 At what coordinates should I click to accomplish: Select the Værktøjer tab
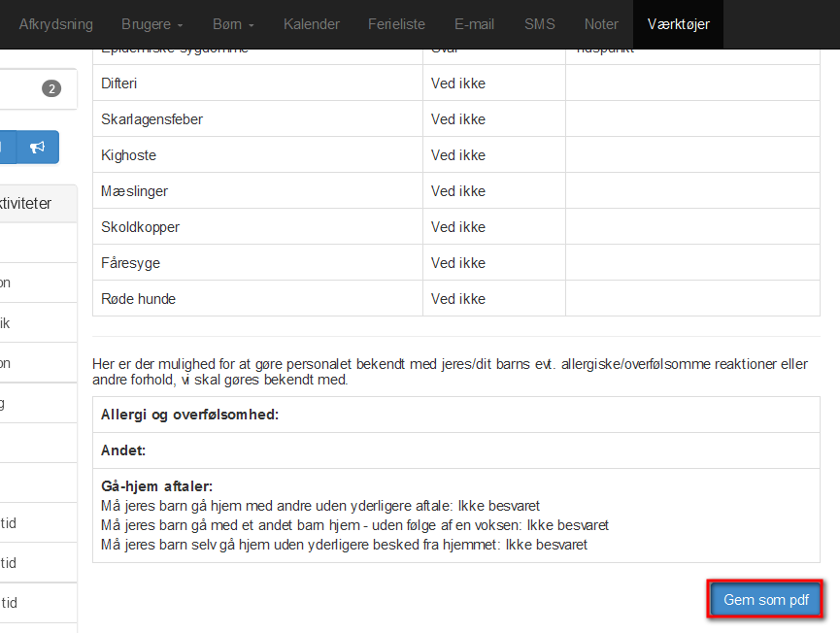click(x=678, y=24)
